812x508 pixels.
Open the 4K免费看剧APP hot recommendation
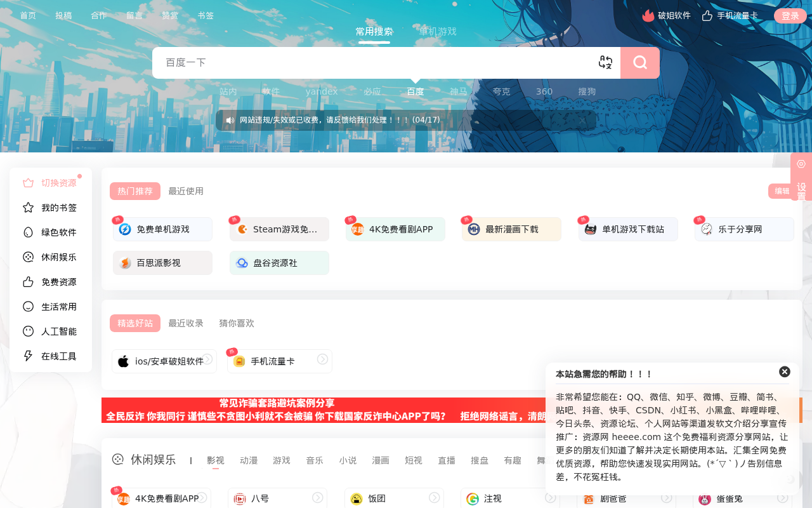click(395, 229)
